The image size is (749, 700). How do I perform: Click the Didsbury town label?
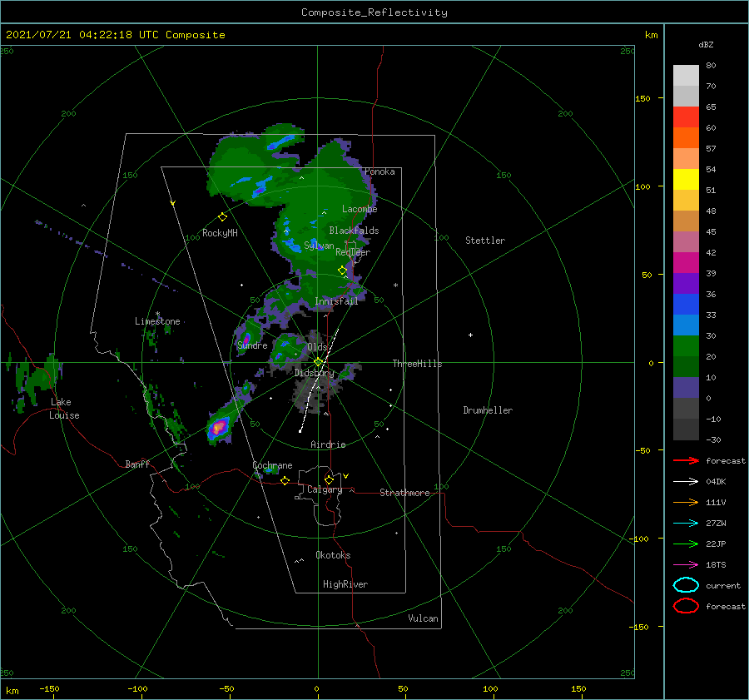(314, 373)
